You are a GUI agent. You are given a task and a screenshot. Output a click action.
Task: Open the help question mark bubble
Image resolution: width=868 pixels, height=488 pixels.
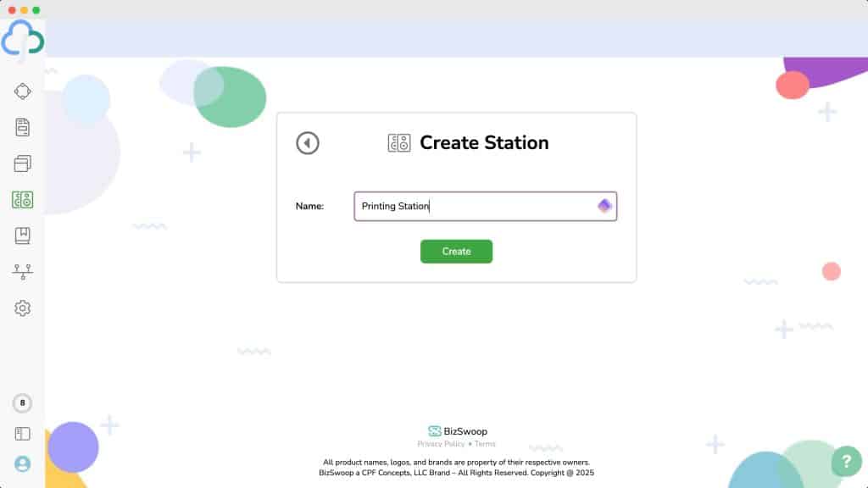click(846, 461)
